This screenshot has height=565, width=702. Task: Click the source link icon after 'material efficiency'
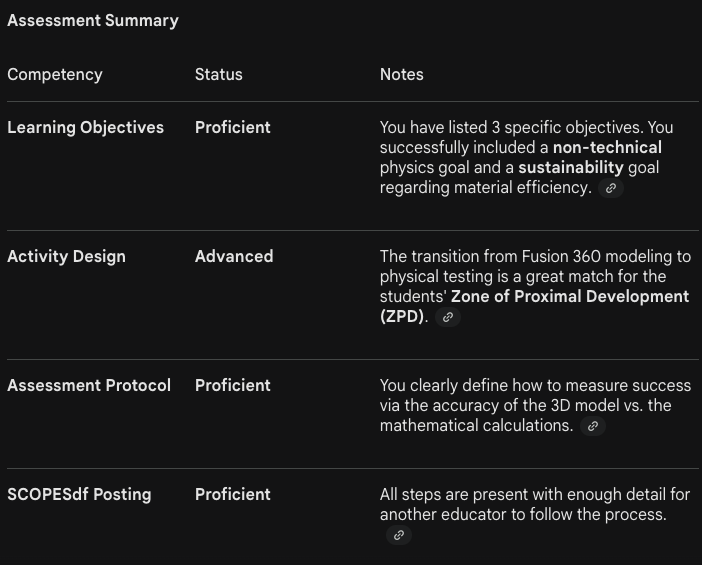coord(611,188)
